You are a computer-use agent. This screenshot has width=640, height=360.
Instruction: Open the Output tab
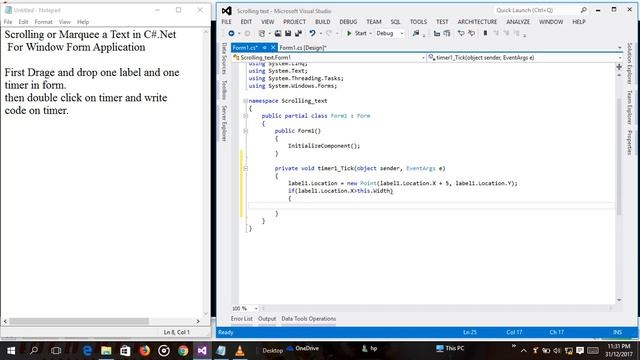(x=267, y=319)
